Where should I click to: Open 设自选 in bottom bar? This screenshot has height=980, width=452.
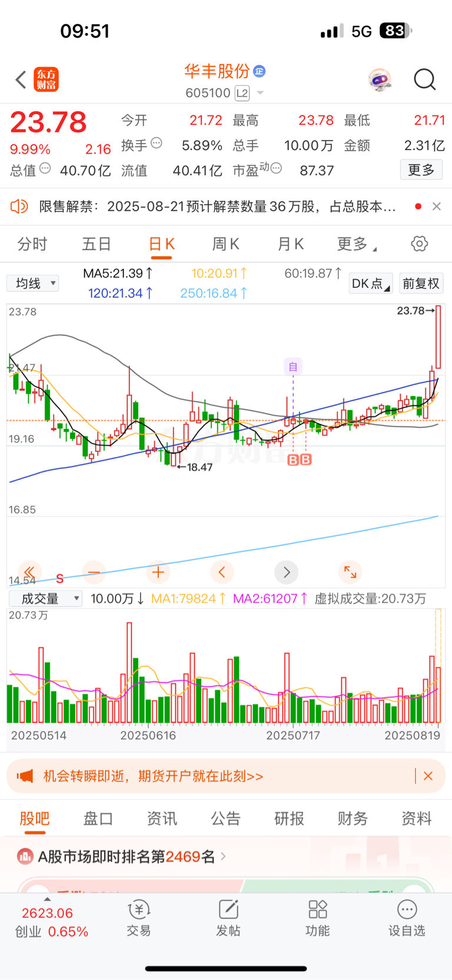click(407, 918)
